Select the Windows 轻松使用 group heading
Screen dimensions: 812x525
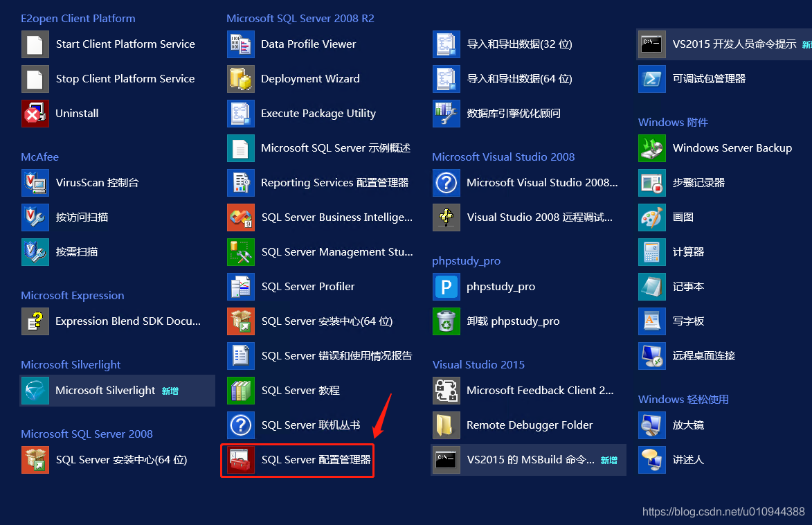point(683,400)
